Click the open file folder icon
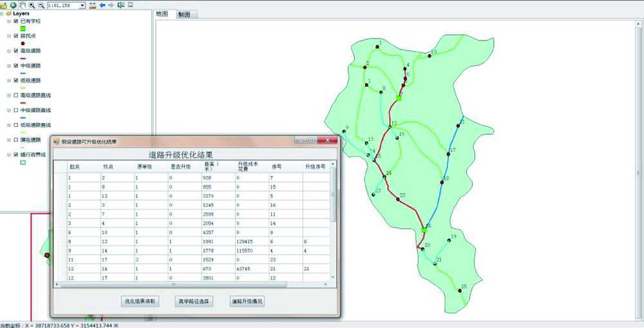The image size is (644, 328). (4, 5)
